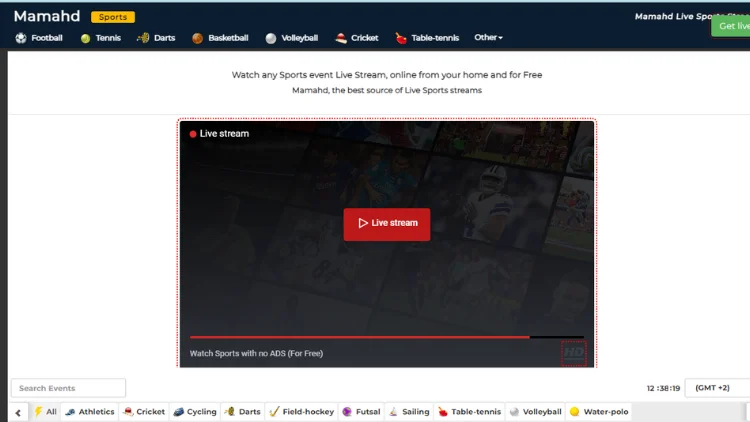Click the Cycling icon in filter bar
Viewport: 750px width, 422px height.
[178, 411]
